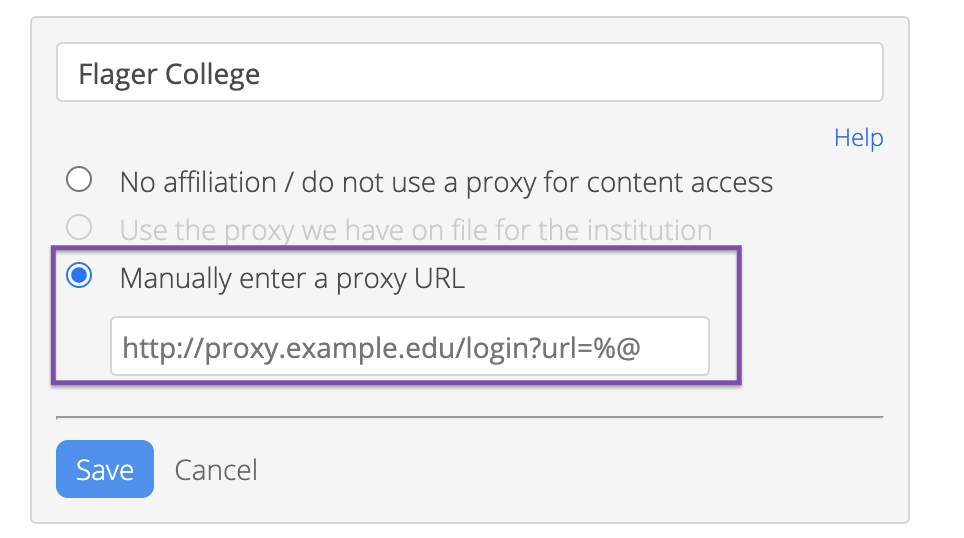Focus the proxy URL text field
The image size is (964, 538).
[409, 347]
